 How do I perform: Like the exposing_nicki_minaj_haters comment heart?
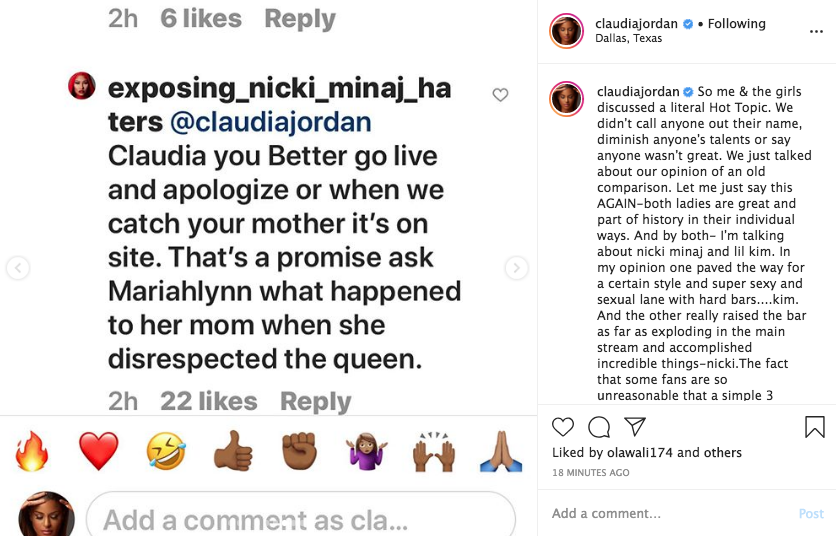pos(500,95)
